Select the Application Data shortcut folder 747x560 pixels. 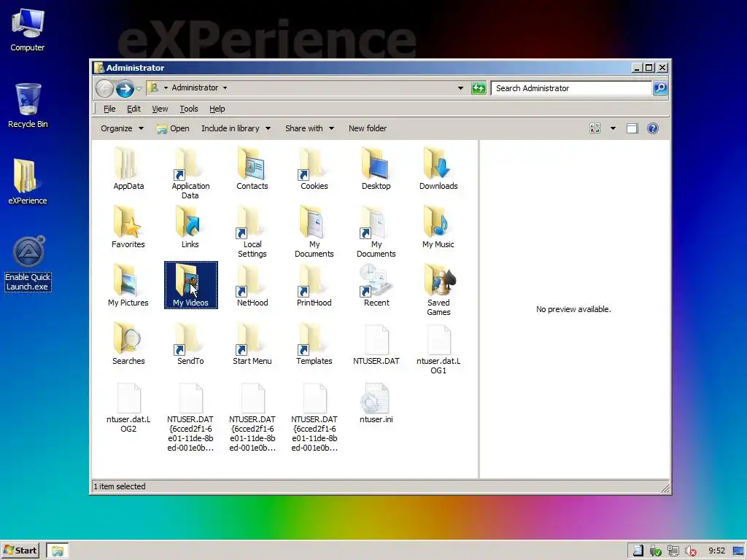pyautogui.click(x=190, y=174)
